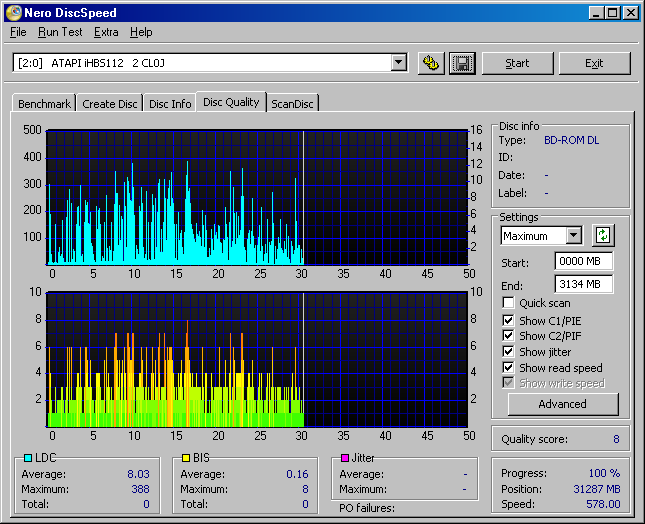Click the magenta Jitter legend swatch

345,458
